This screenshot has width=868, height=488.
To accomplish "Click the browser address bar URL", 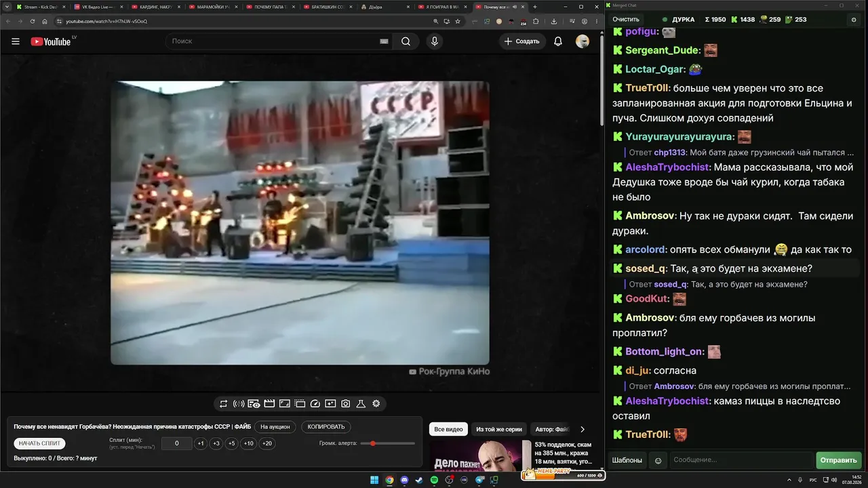I will click(x=106, y=21).
